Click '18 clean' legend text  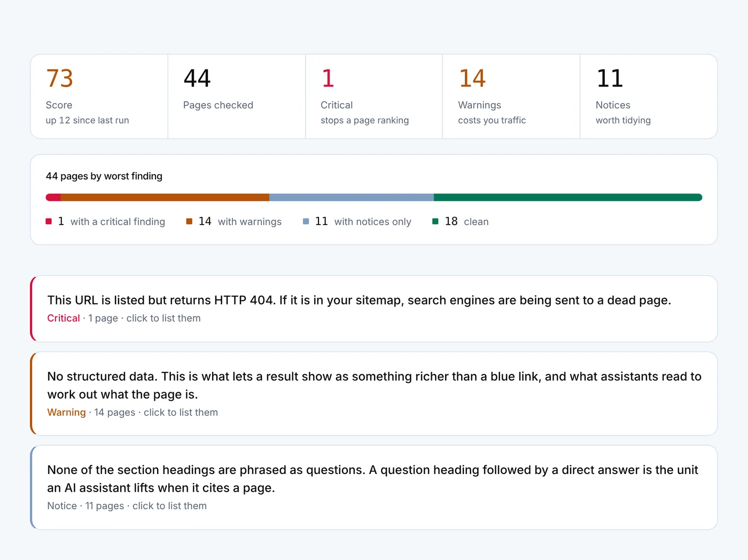point(467,221)
